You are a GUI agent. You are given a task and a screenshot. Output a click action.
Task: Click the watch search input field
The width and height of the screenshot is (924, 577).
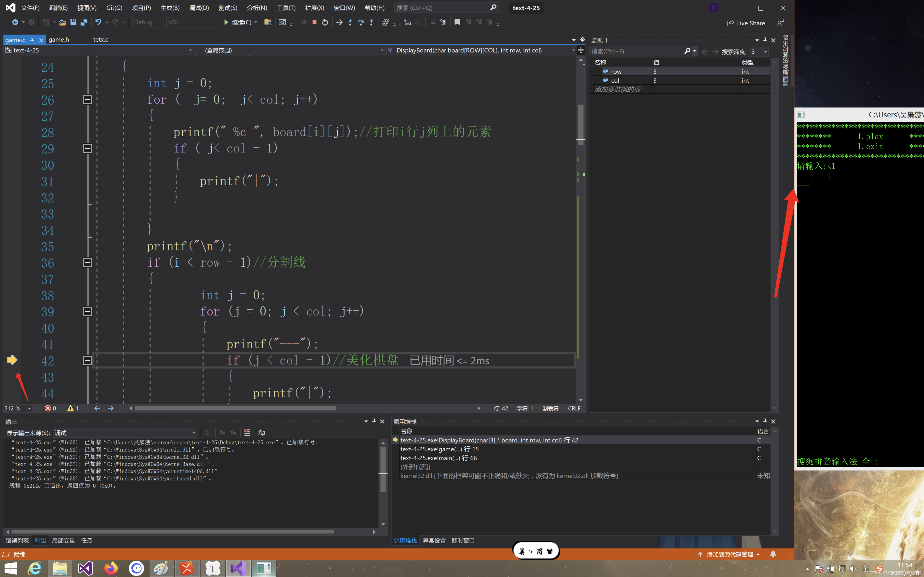(x=637, y=51)
